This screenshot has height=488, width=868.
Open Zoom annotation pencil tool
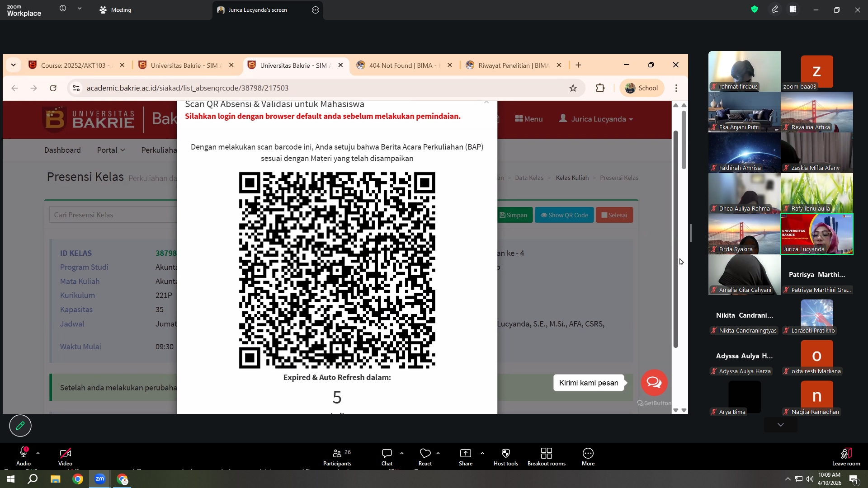20,426
